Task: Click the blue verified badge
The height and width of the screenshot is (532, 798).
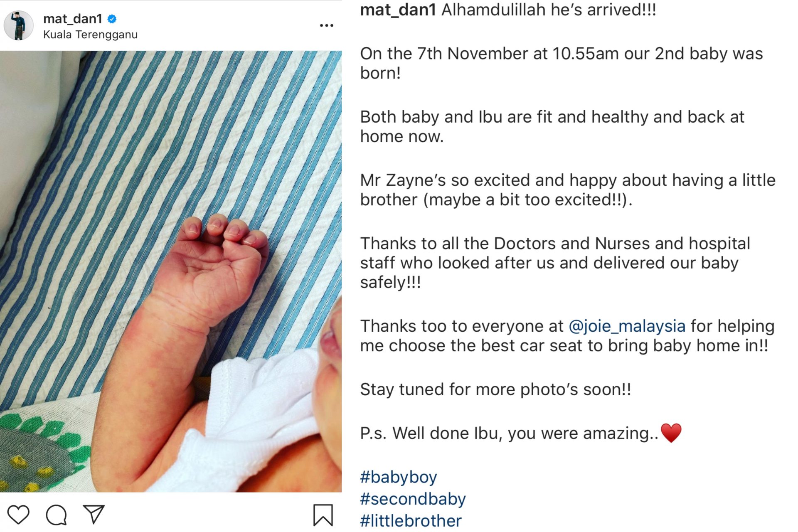Action: [112, 19]
